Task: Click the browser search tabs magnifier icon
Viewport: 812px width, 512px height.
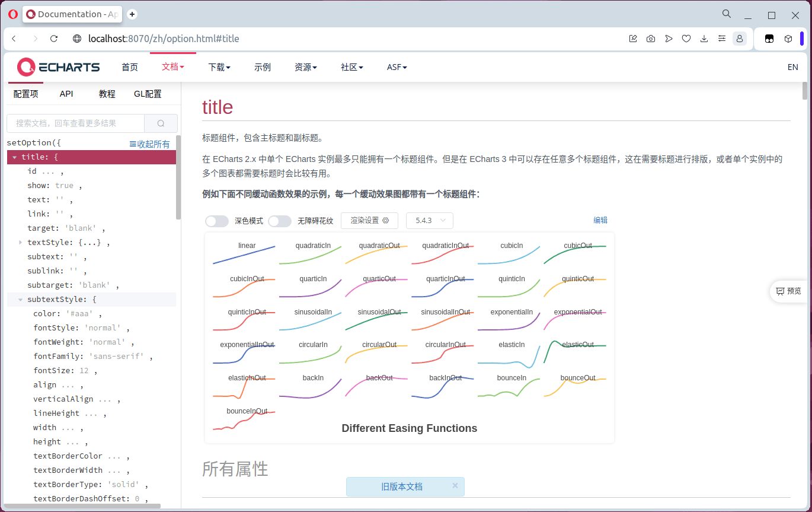Action: [726, 14]
